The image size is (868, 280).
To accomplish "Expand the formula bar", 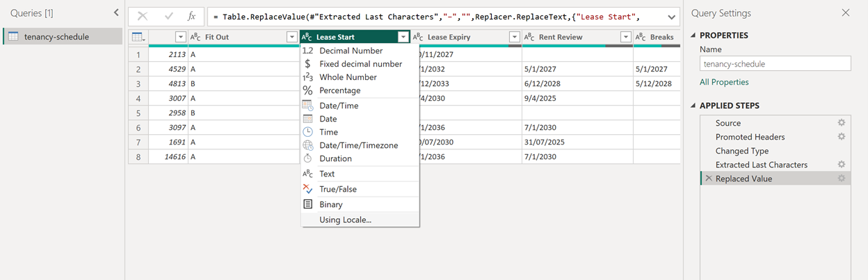I will click(x=671, y=17).
